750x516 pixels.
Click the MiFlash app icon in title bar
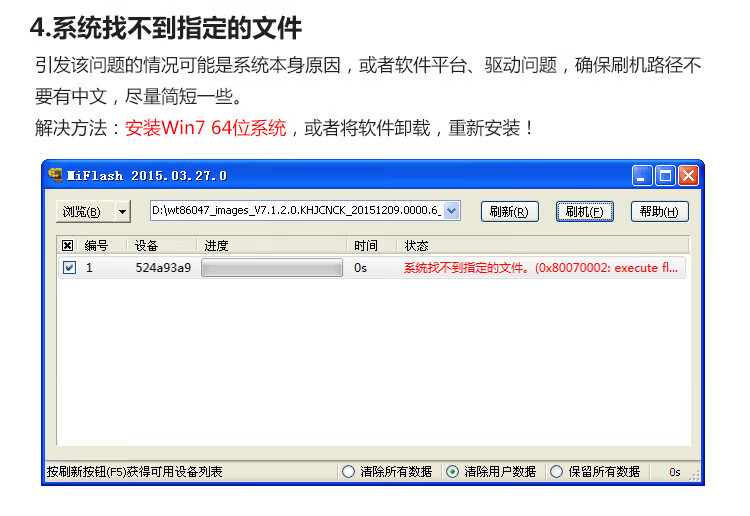tap(55, 175)
